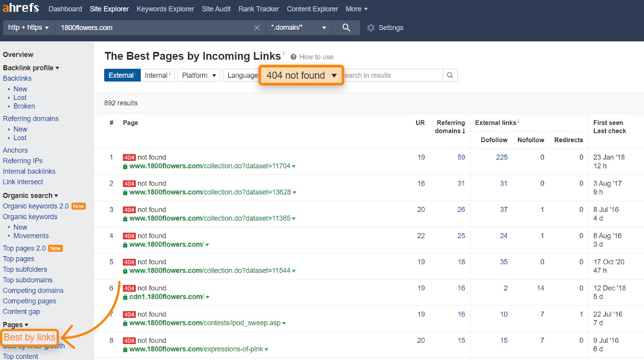
Task: Open the Site Audit menu item
Action: click(x=216, y=9)
